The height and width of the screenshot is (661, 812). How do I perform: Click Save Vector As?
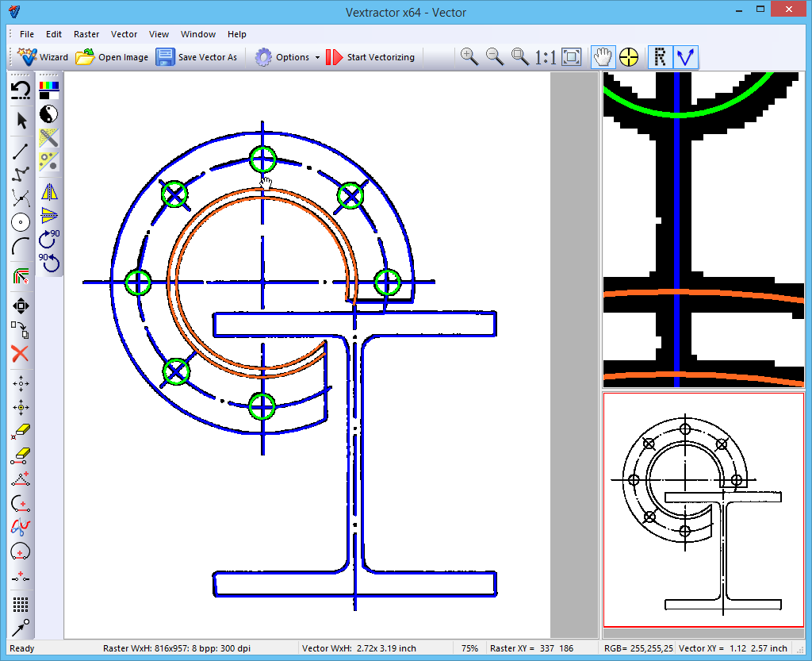pos(197,56)
